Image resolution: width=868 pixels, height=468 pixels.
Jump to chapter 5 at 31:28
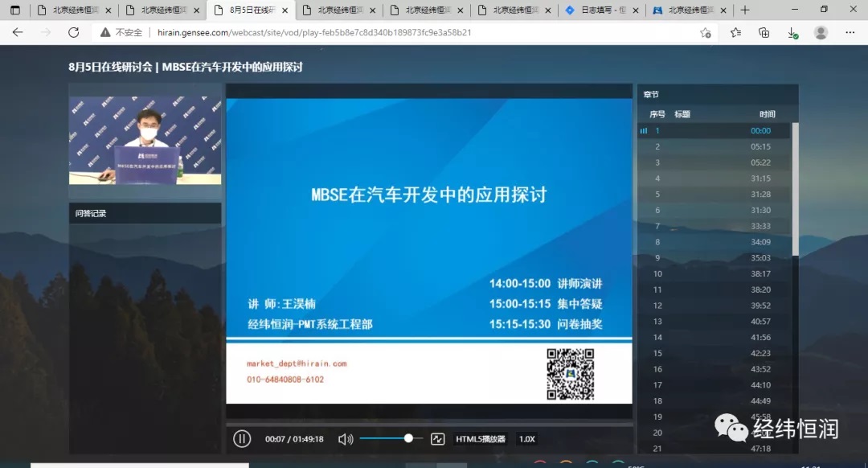click(x=714, y=195)
